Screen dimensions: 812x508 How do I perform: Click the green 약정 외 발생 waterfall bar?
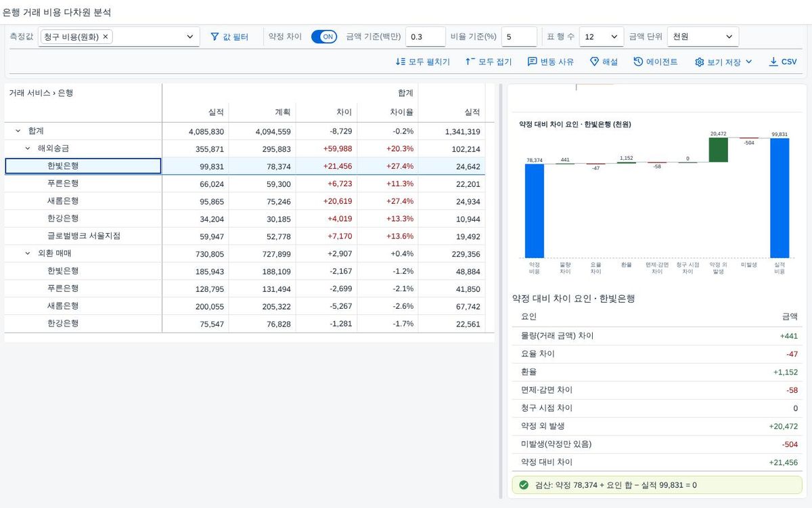click(x=718, y=150)
